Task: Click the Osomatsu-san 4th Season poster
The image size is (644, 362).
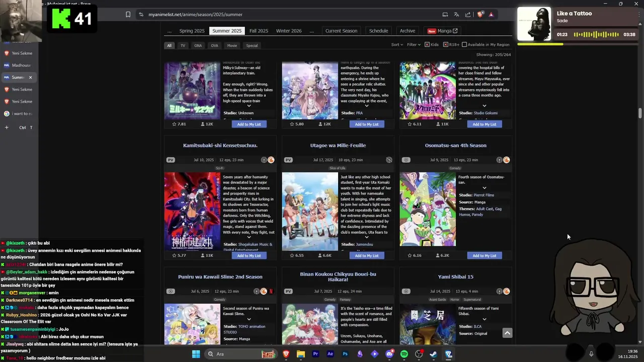Action: click(x=428, y=209)
